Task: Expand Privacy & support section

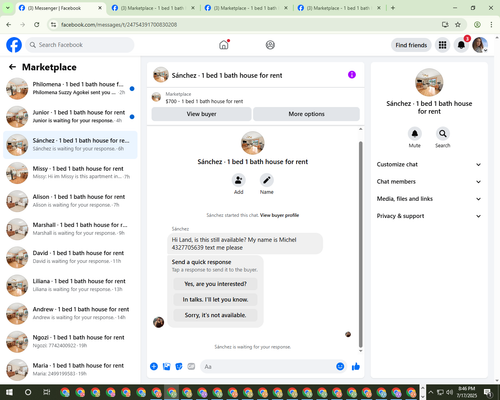Action: coord(429,216)
